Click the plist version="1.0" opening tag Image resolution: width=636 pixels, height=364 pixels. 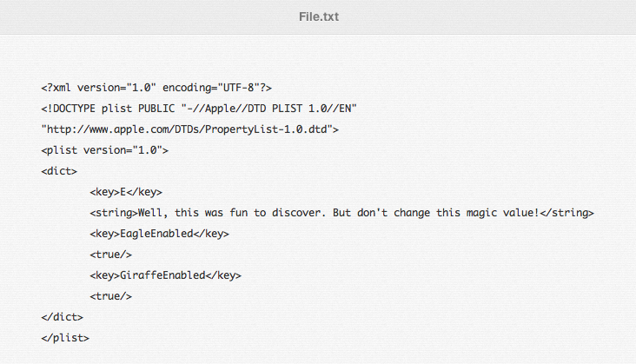[x=104, y=150]
